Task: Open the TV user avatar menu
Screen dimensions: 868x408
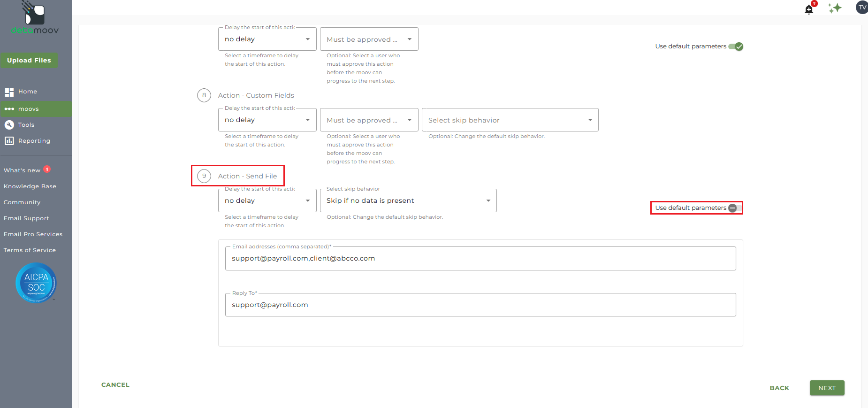Action: 862,8
